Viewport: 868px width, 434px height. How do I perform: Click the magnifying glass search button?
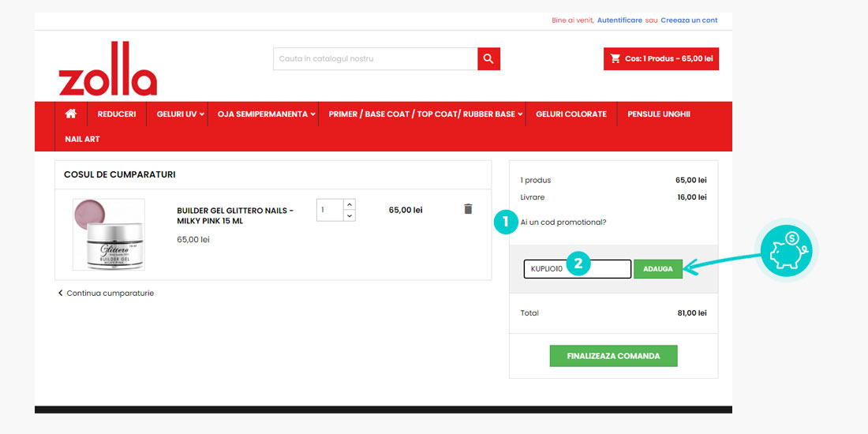(488, 59)
